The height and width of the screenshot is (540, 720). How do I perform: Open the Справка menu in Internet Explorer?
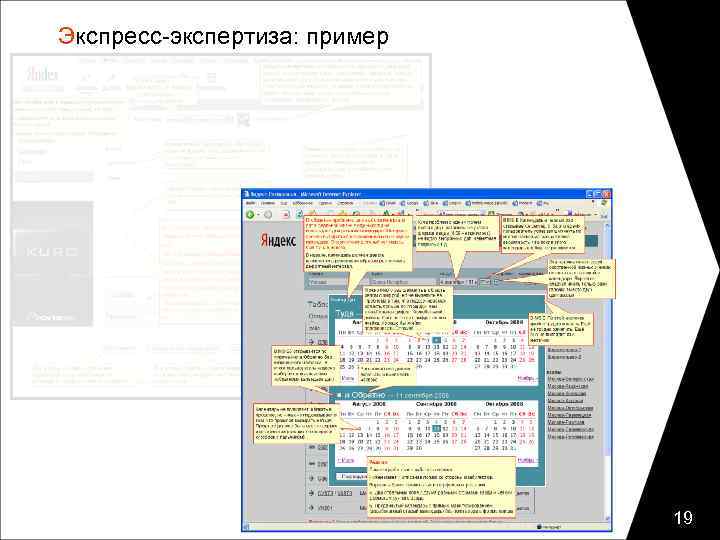coord(346,203)
